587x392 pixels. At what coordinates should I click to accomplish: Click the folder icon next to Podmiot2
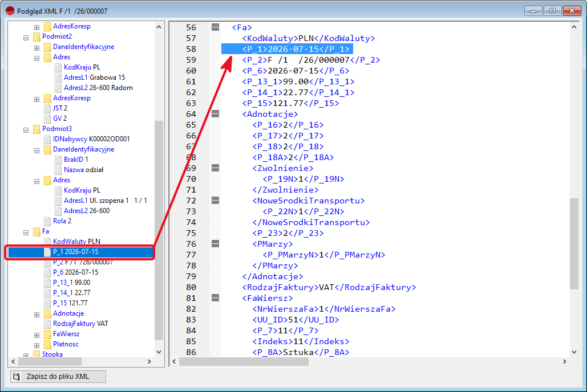37,36
